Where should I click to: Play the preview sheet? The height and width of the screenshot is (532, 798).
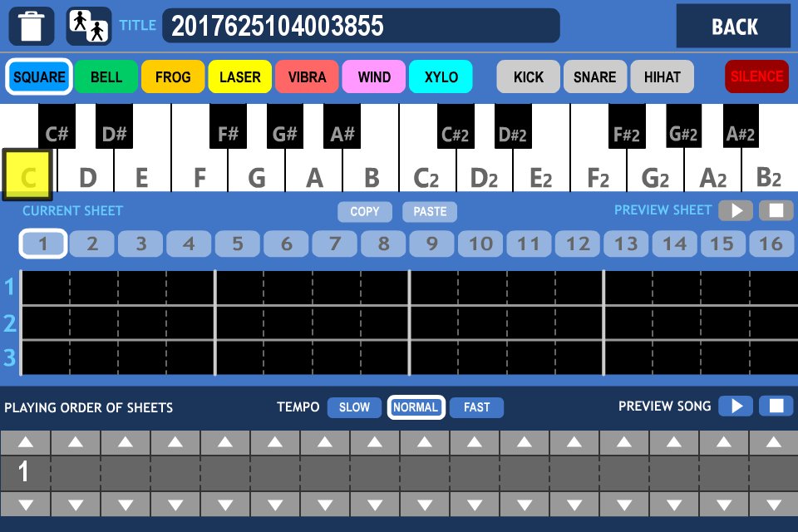pyautogui.click(x=736, y=210)
